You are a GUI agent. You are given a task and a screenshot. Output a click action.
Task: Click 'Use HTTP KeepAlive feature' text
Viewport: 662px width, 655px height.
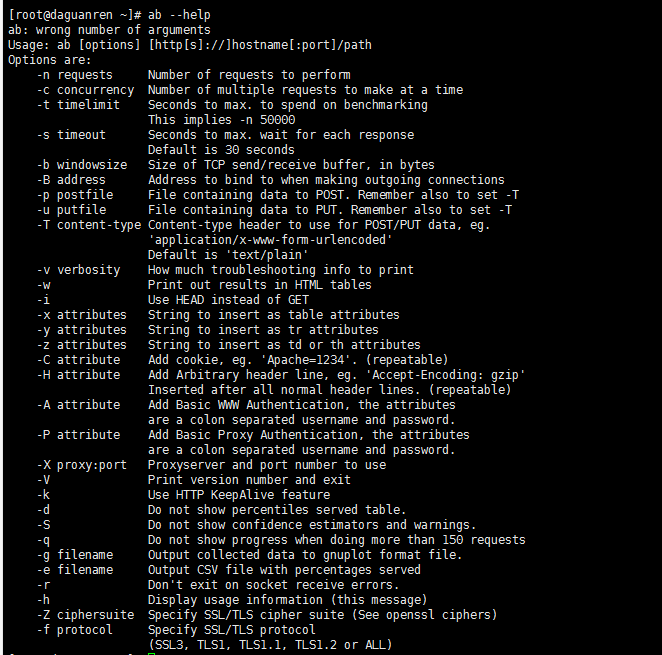click(x=239, y=495)
